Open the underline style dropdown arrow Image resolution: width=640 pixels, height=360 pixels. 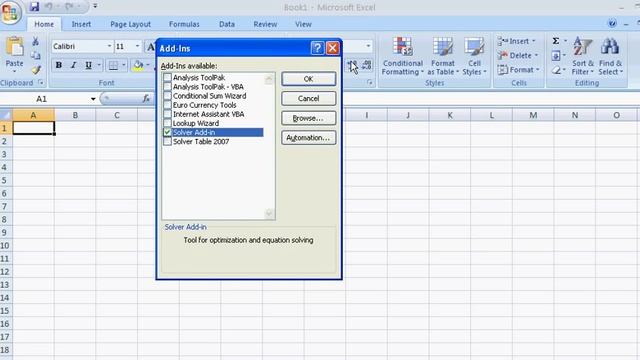coord(99,65)
